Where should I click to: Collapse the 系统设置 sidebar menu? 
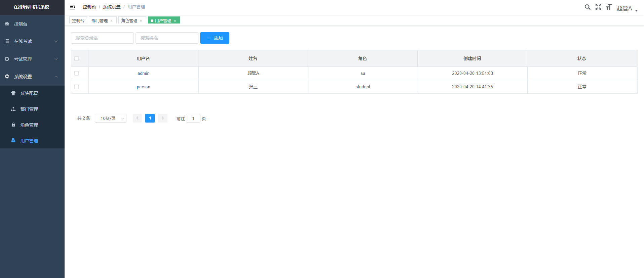pyautogui.click(x=32, y=77)
